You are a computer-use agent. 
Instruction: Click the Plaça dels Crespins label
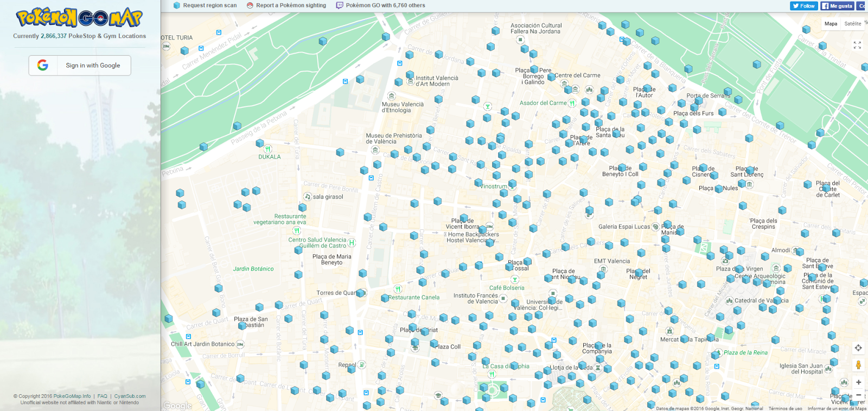(764, 224)
